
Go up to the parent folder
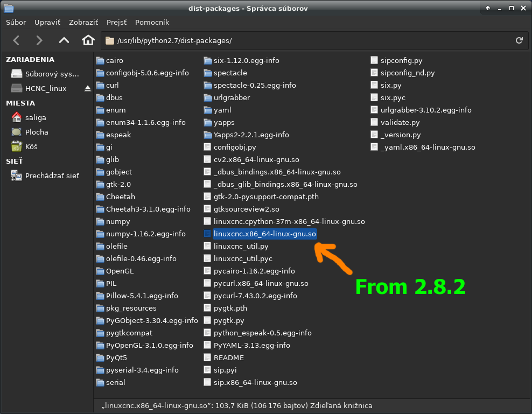point(64,40)
